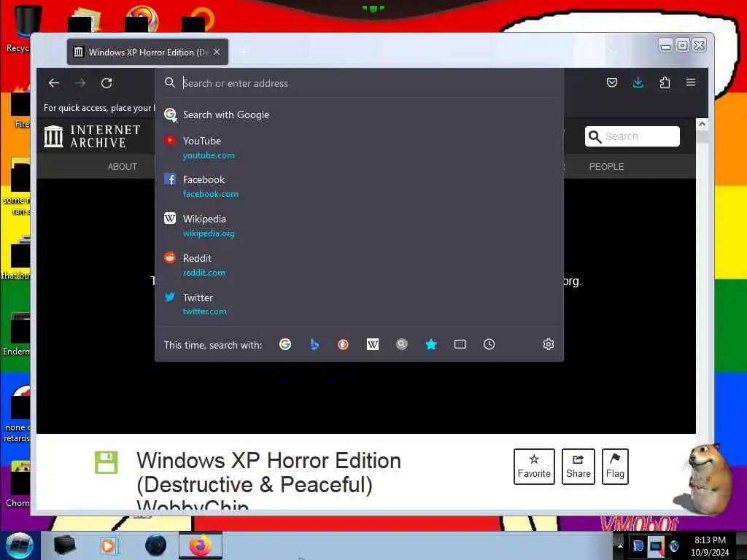Click the browser forward arrow
The height and width of the screenshot is (560, 747).
point(80,83)
